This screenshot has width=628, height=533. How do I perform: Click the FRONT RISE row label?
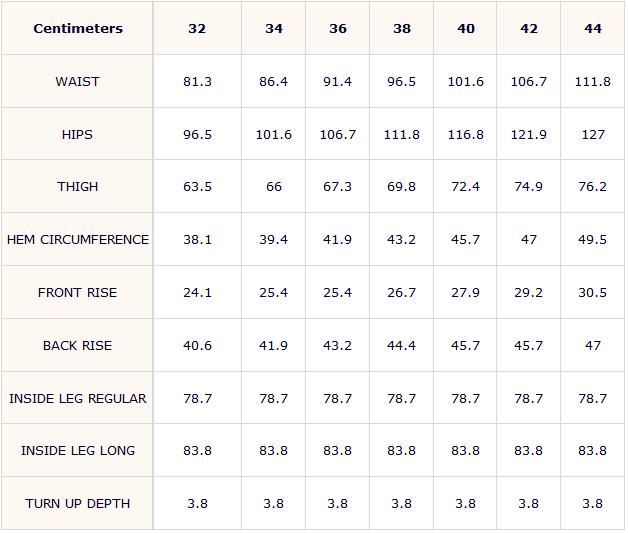click(x=77, y=293)
